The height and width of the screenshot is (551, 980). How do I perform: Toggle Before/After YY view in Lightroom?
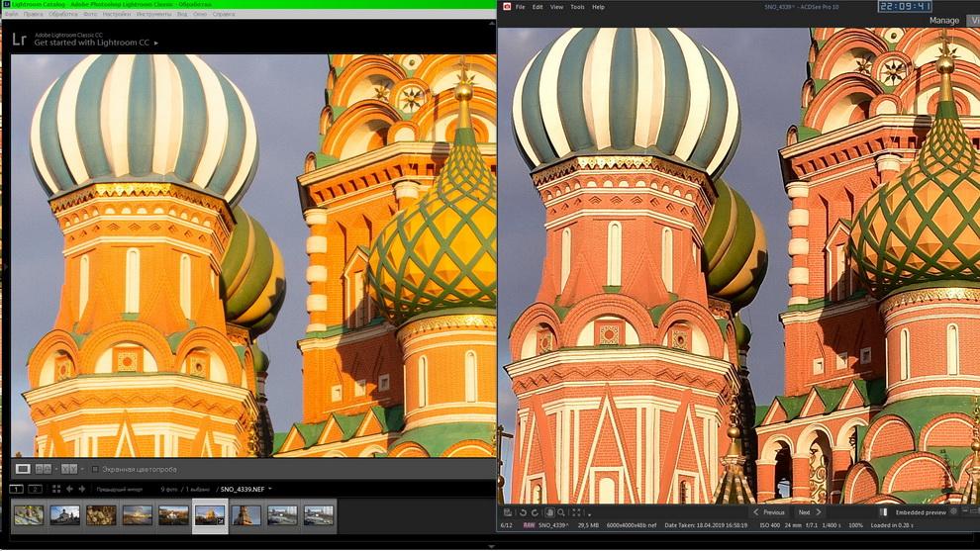(68, 469)
